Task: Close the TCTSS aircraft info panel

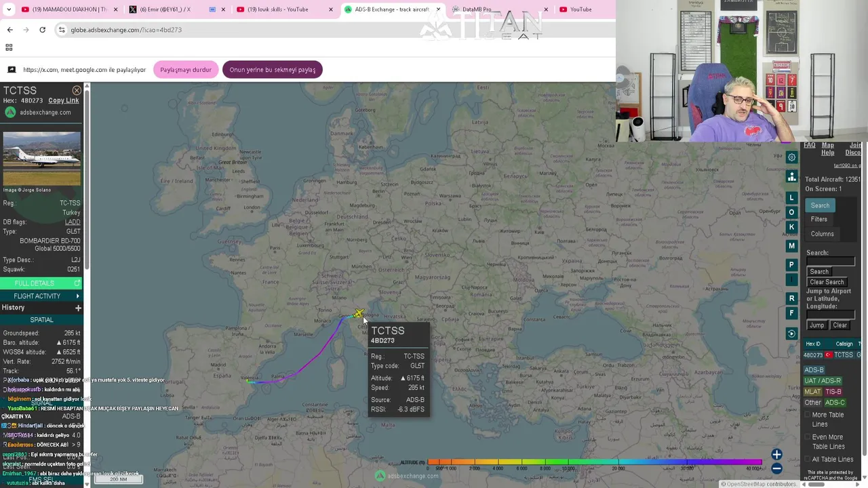Action: tap(77, 90)
